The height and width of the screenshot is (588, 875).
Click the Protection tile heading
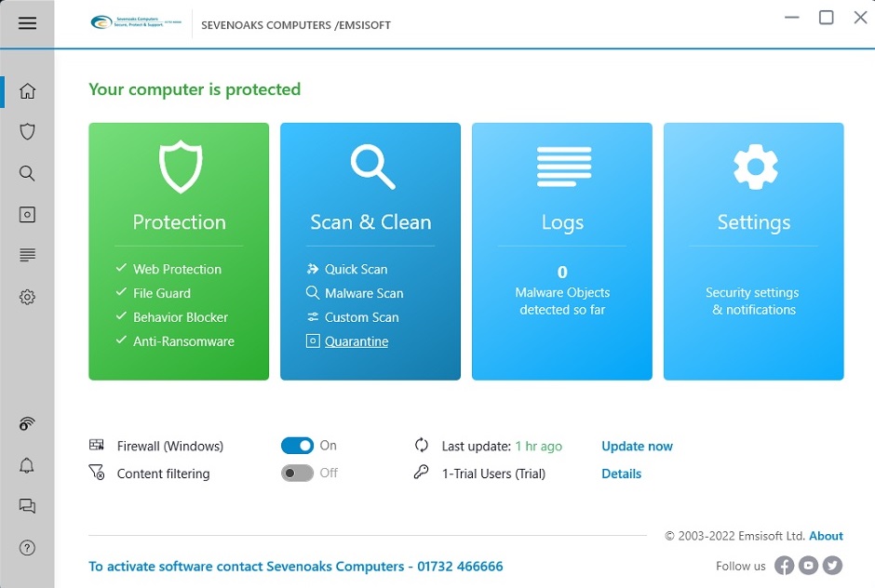(x=179, y=222)
